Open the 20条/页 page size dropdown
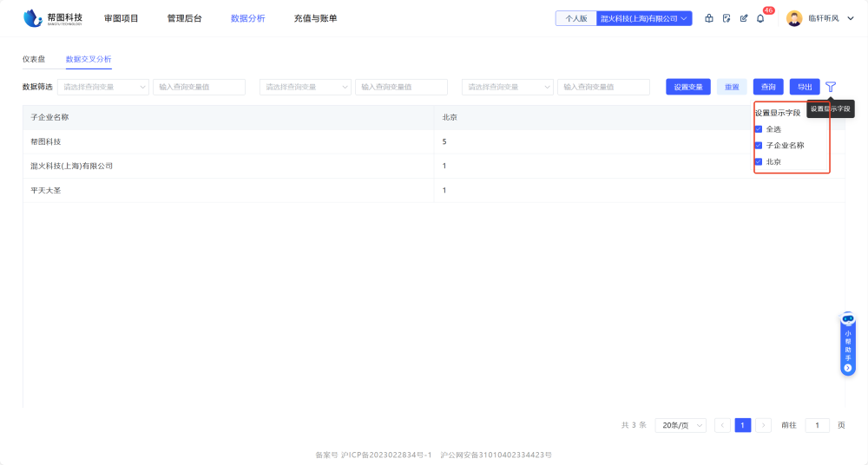 (681, 425)
